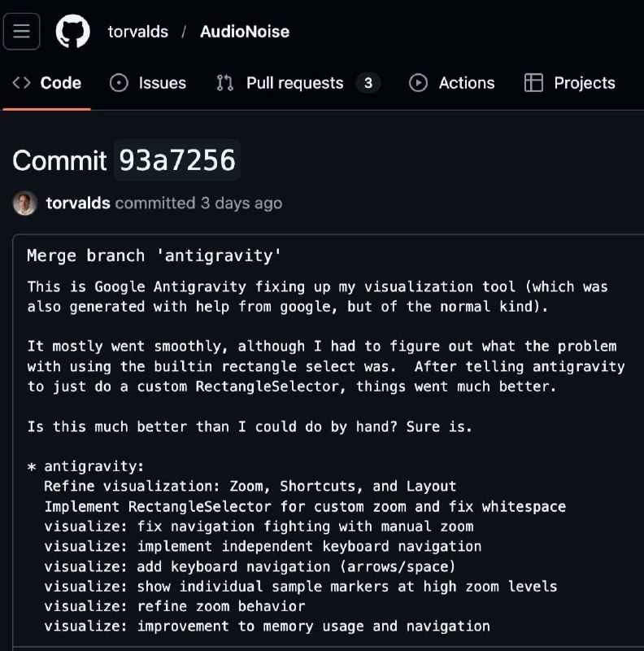Click the "Merge branch 'antigravity'" commit title

154,256
